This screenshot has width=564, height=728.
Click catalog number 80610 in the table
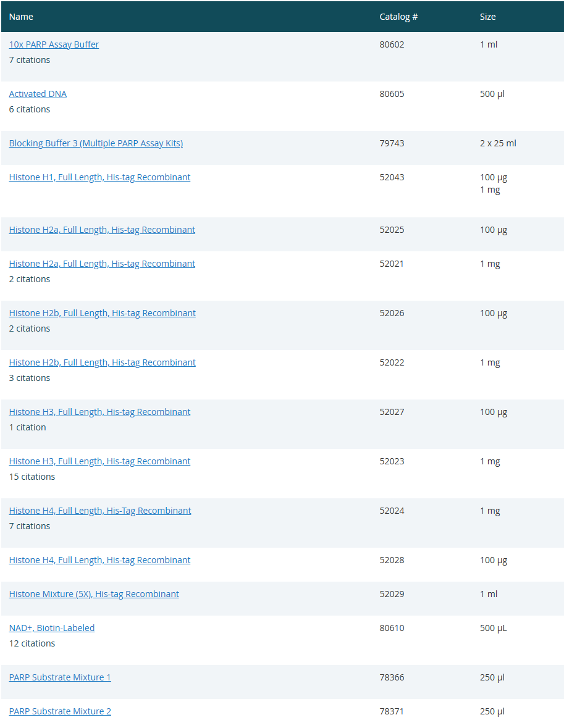(x=392, y=628)
